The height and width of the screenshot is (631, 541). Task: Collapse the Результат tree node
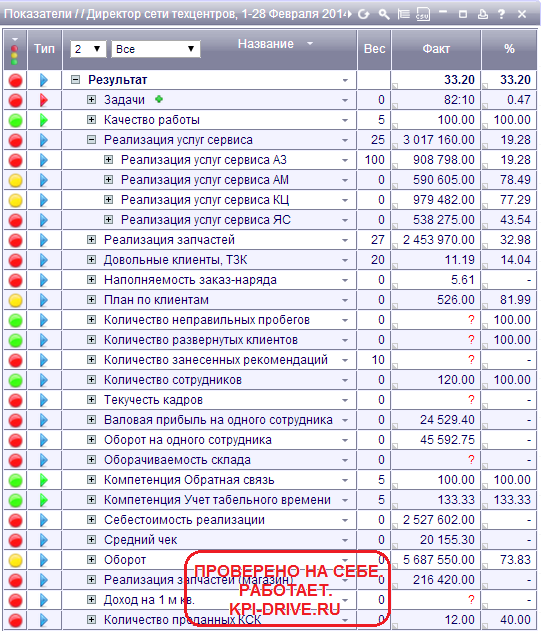75,79
